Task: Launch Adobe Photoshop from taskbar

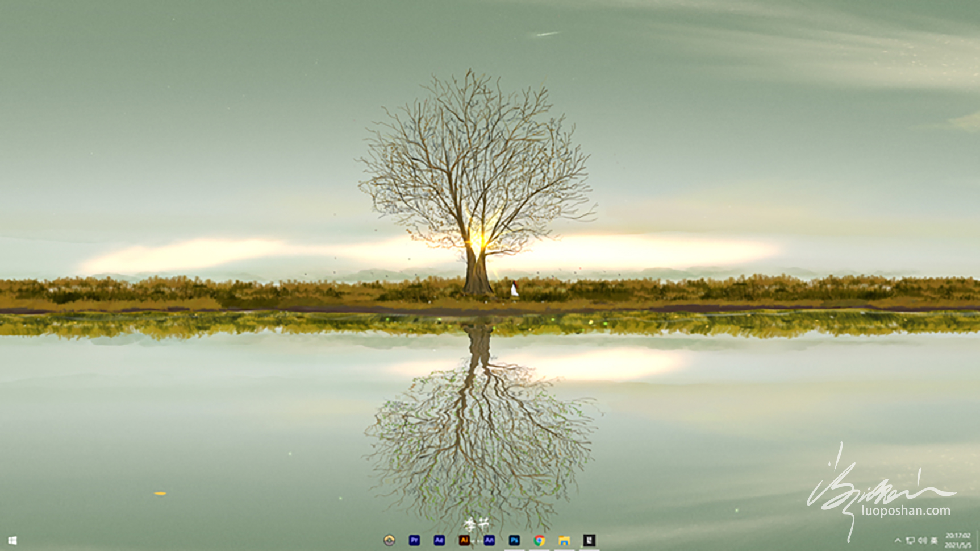Action: (514, 540)
